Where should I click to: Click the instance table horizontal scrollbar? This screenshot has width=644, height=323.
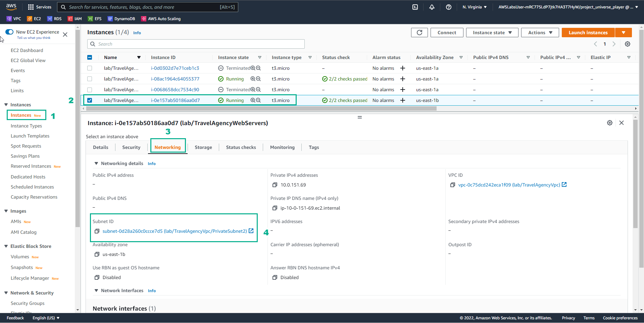262,108
